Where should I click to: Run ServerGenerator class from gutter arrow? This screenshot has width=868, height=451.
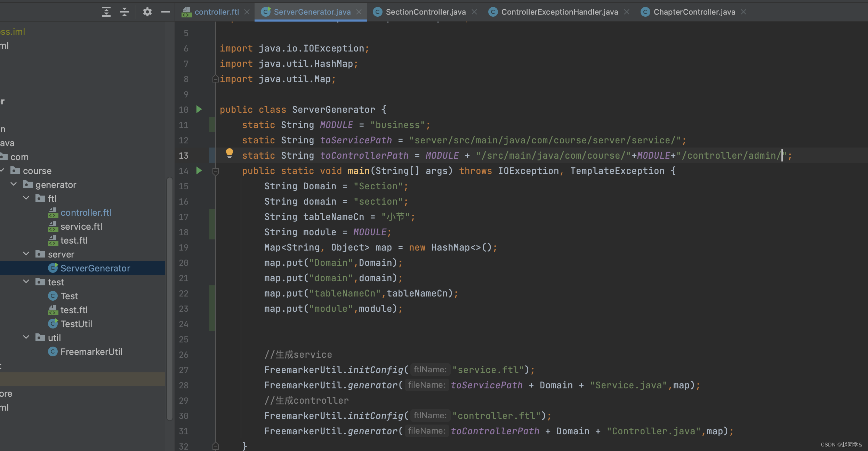tap(199, 110)
